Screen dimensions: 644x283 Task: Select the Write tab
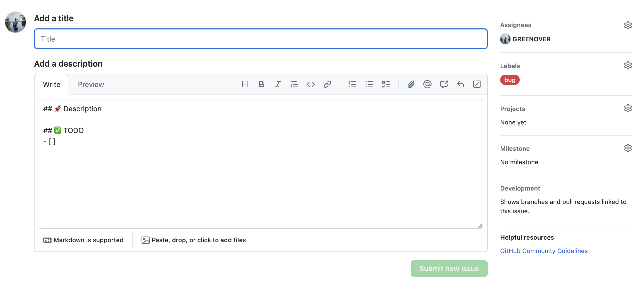(x=52, y=85)
